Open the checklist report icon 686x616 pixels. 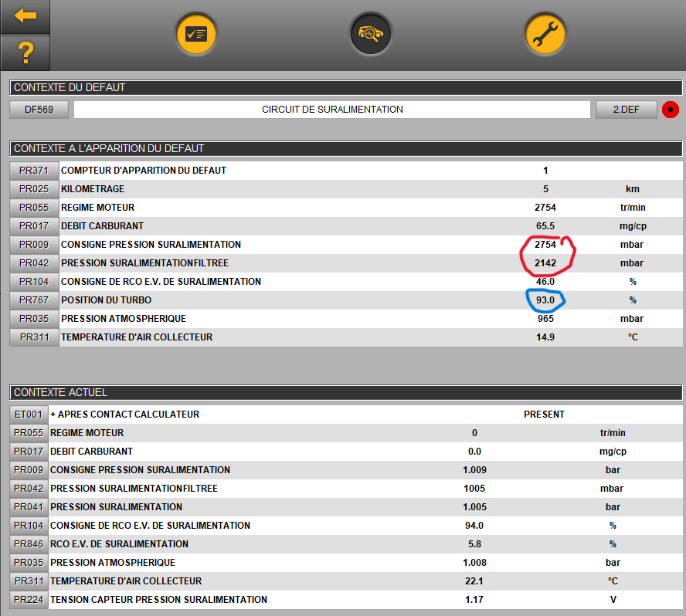tap(196, 34)
